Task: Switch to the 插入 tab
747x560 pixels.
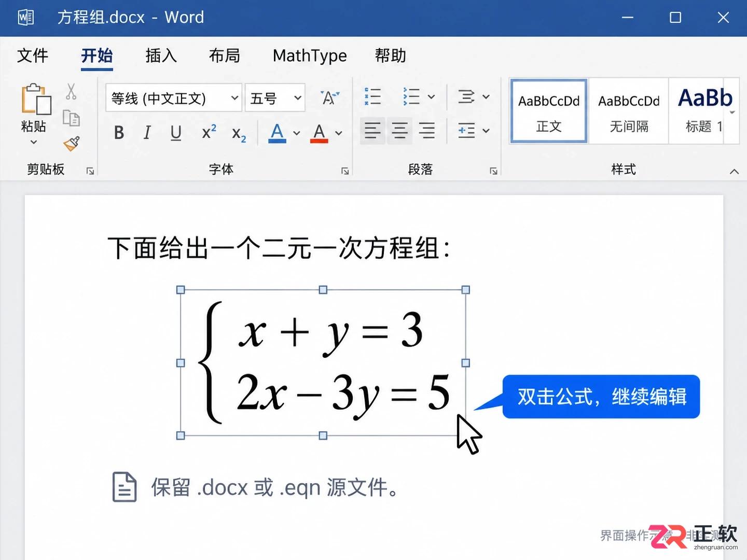Action: 161,55
